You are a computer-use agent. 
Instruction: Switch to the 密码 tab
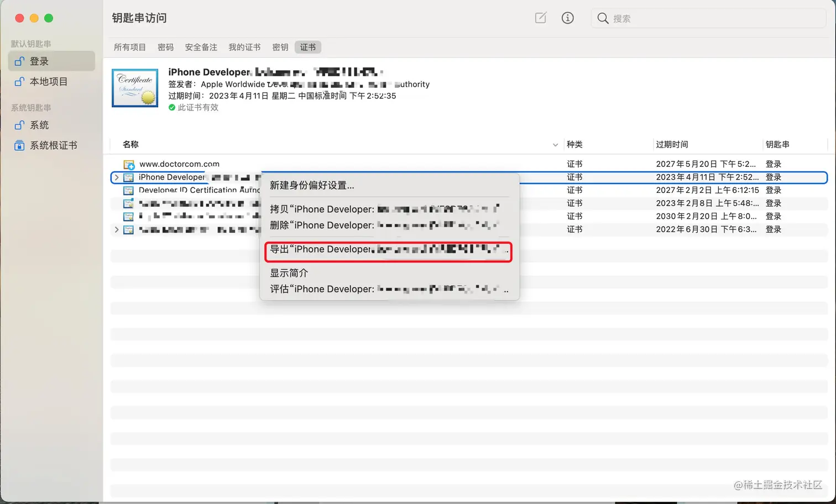pyautogui.click(x=165, y=47)
